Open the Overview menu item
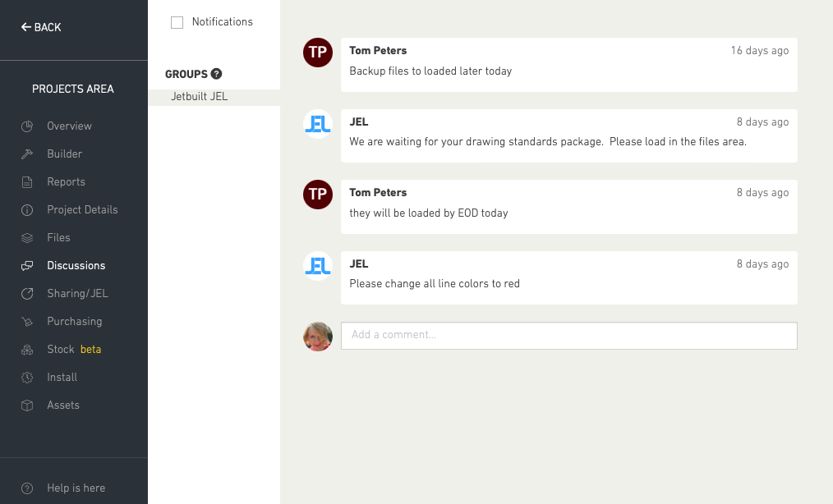 69,126
